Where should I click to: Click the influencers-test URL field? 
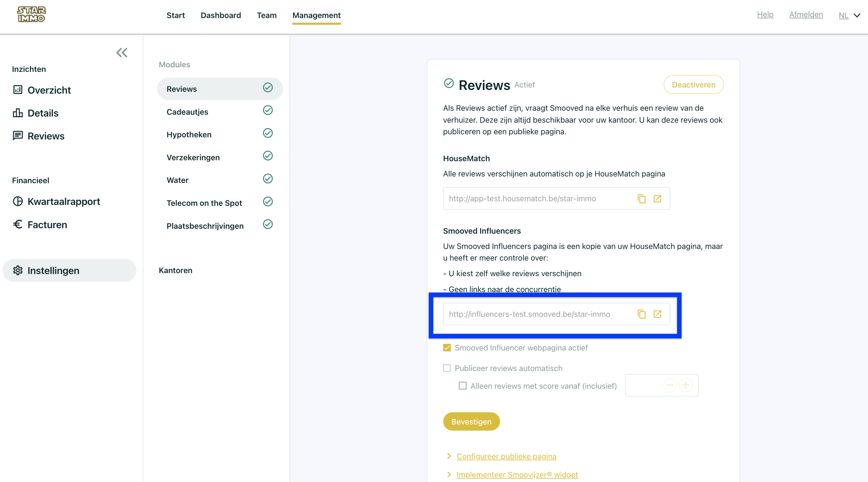coord(556,314)
